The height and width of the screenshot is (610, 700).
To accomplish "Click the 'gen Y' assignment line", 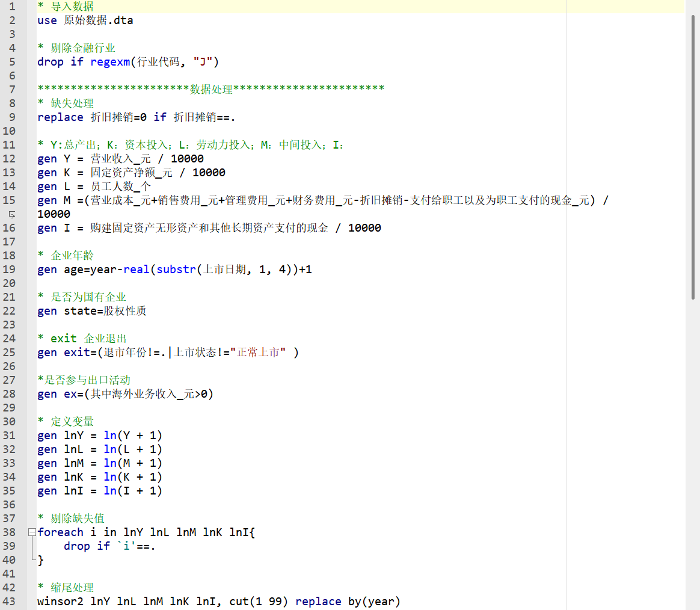I will [x=120, y=159].
